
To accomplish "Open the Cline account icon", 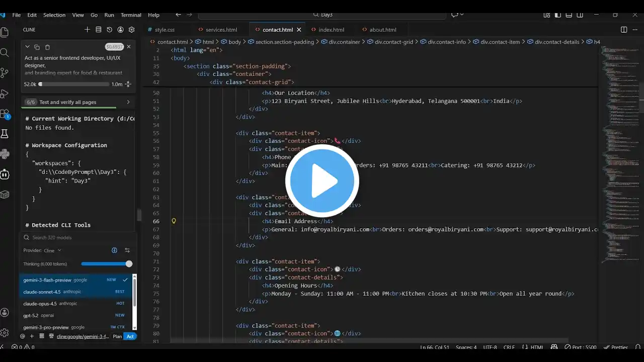I will point(120,30).
